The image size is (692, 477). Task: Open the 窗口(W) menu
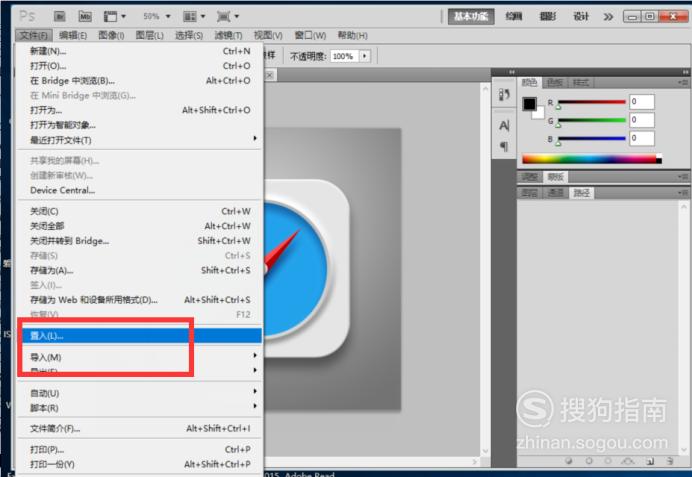point(310,35)
